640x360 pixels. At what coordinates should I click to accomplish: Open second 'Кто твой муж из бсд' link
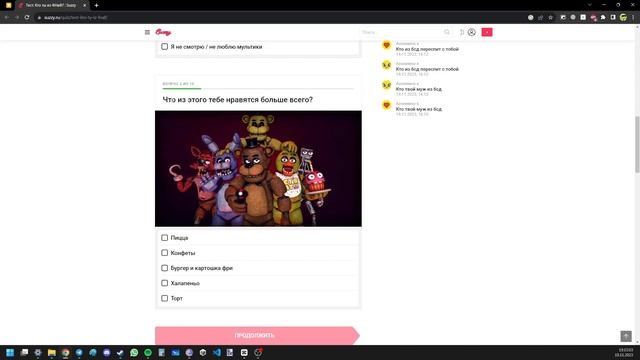[419, 109]
